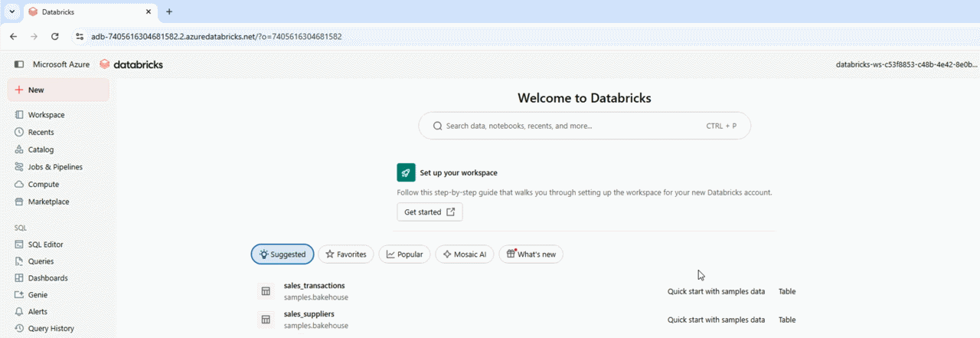This screenshot has height=338, width=980.
Task: Click the table icon beside sales_suppliers
Action: [266, 320]
